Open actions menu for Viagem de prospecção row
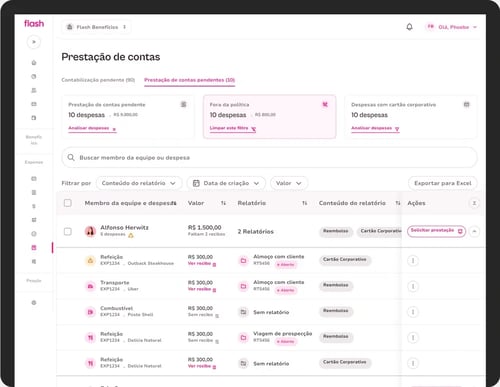The height and width of the screenshot is (387, 500). point(413,337)
